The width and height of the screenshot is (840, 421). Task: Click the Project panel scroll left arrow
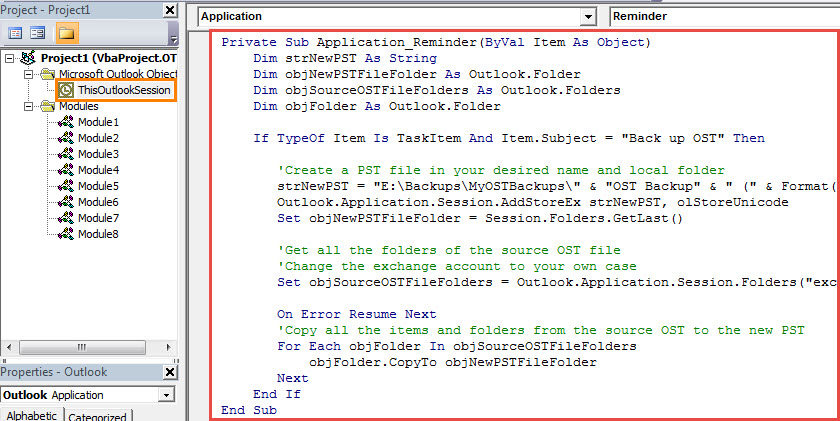point(10,348)
